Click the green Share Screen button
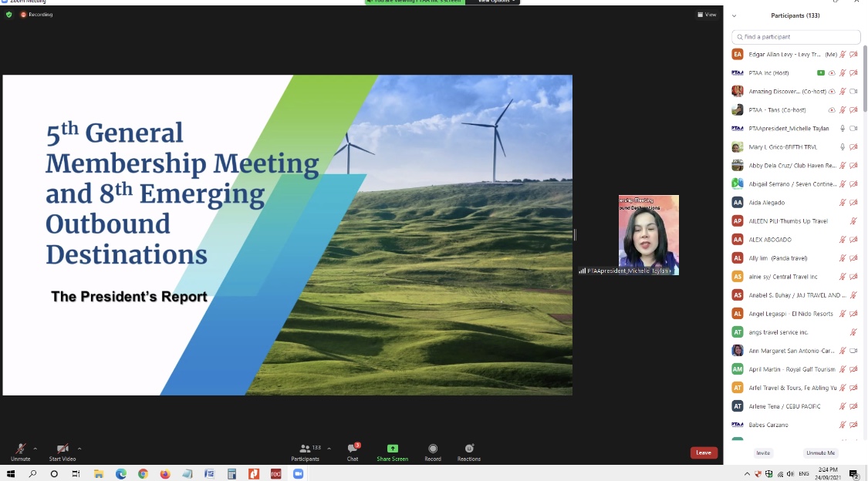This screenshot has height=481, width=868. point(393,452)
